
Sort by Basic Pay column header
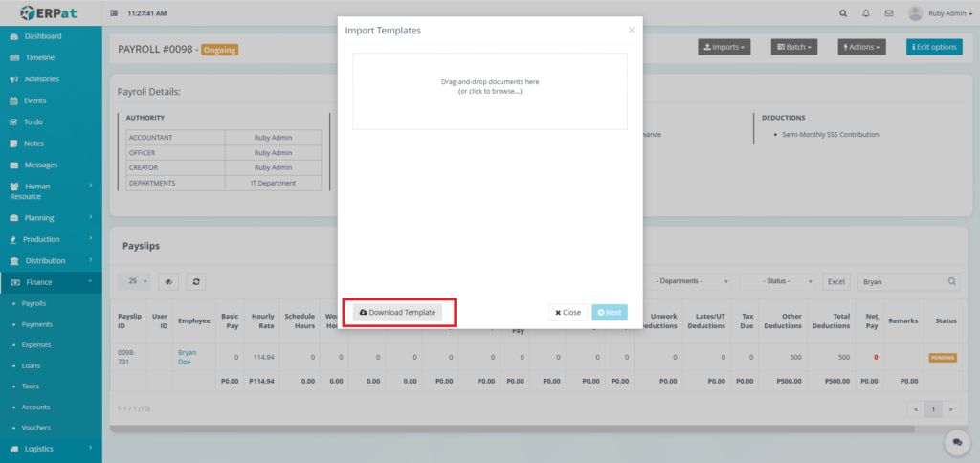click(x=230, y=321)
